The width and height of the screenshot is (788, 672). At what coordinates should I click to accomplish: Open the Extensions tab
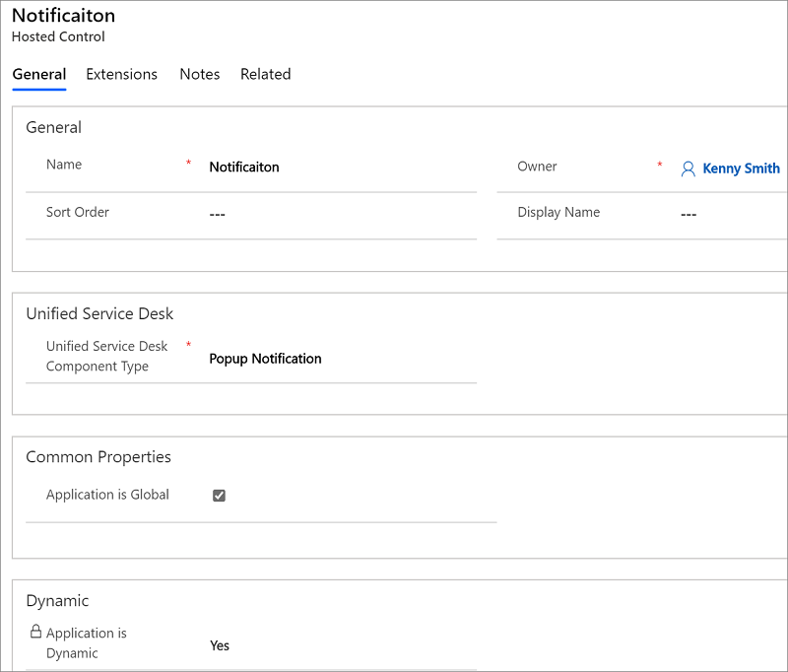click(121, 74)
